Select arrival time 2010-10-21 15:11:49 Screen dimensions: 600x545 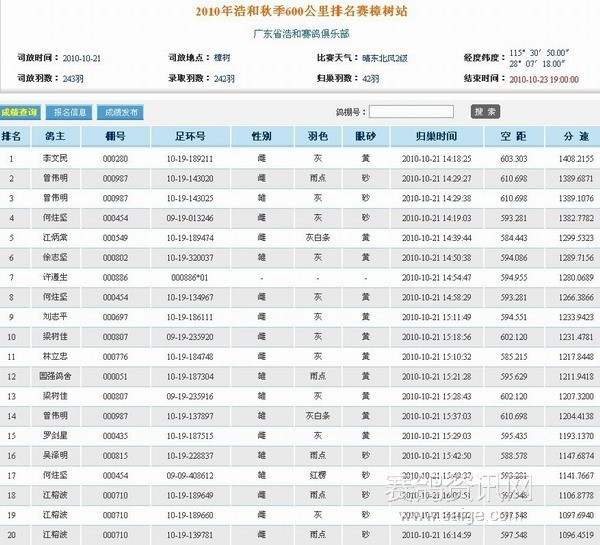tap(437, 317)
